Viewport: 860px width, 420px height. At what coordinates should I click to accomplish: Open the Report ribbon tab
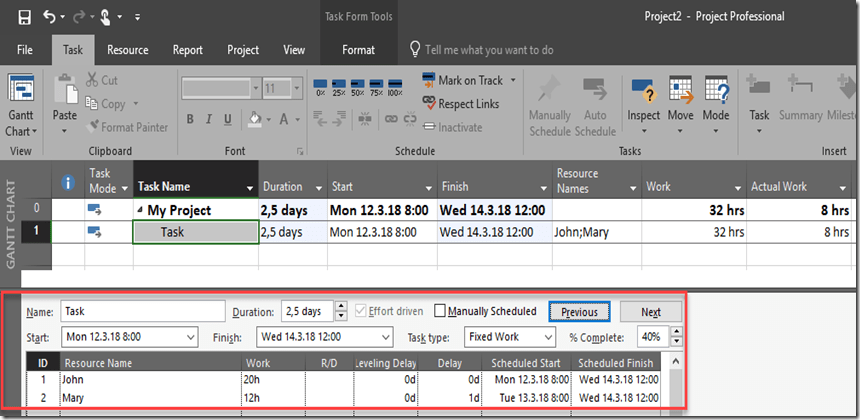tap(187, 50)
